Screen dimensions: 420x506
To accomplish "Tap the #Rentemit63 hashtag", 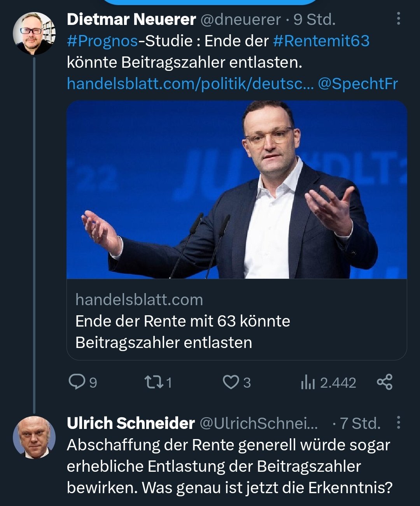I will click(x=321, y=41).
